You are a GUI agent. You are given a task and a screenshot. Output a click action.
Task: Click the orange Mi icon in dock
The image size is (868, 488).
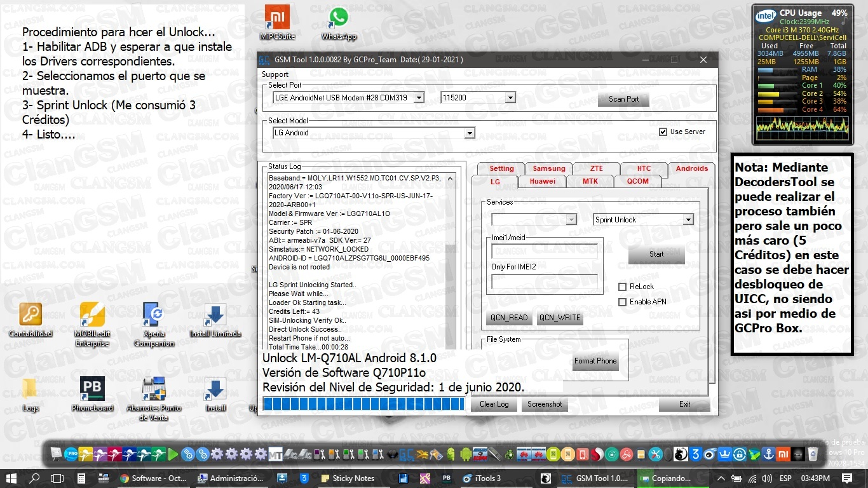tap(783, 455)
